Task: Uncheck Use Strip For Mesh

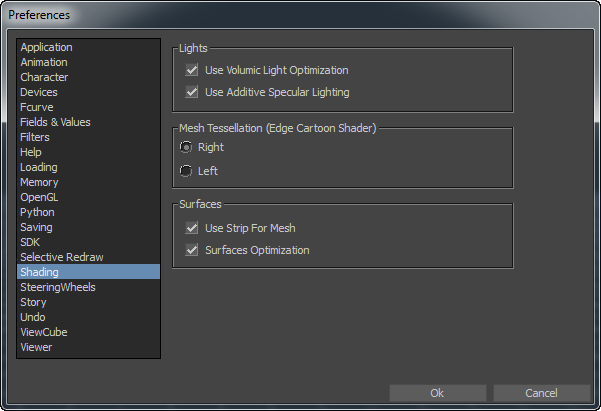Action: 192,229
